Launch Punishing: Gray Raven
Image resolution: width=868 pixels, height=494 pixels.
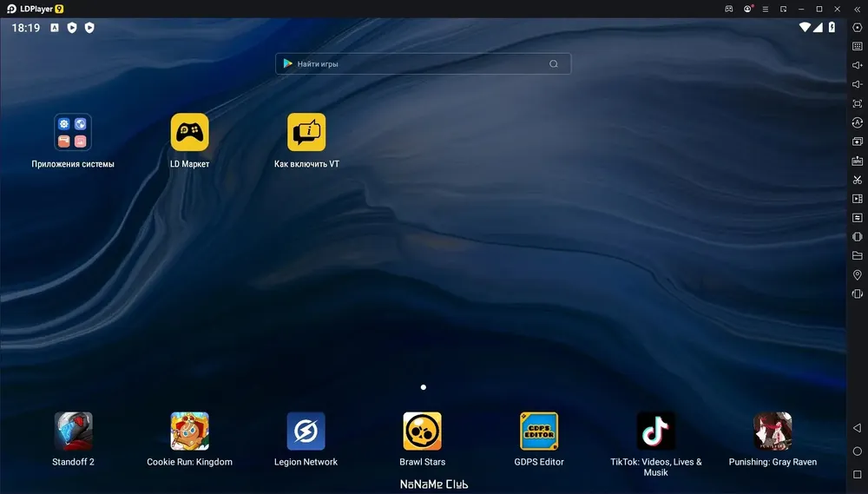[x=773, y=431]
